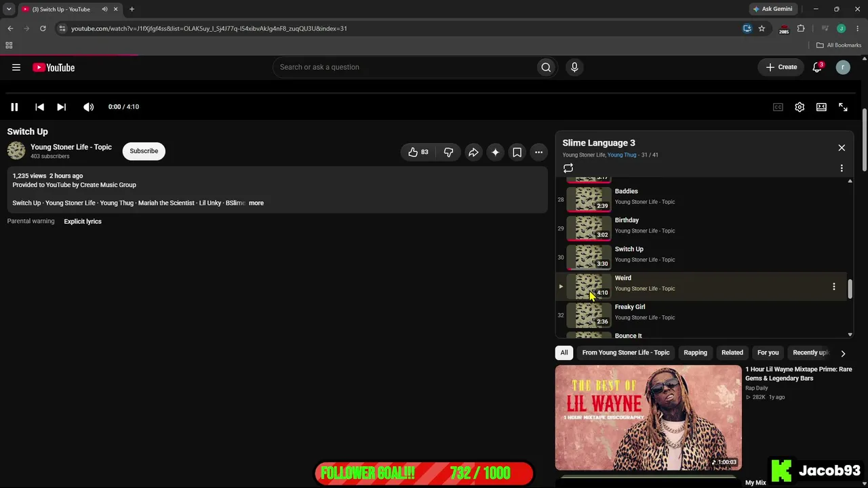Open the player settings gear menu
Image resolution: width=868 pixels, height=488 pixels.
coord(800,107)
